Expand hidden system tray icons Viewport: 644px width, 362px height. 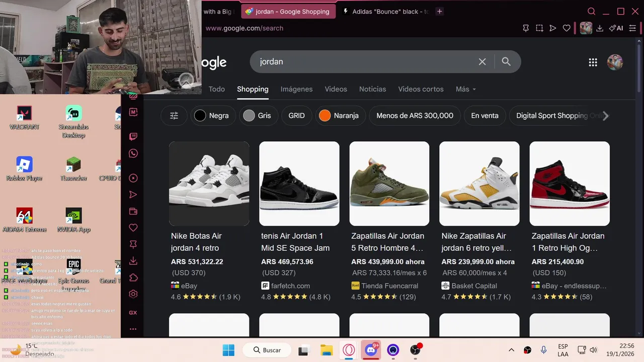(x=512, y=350)
